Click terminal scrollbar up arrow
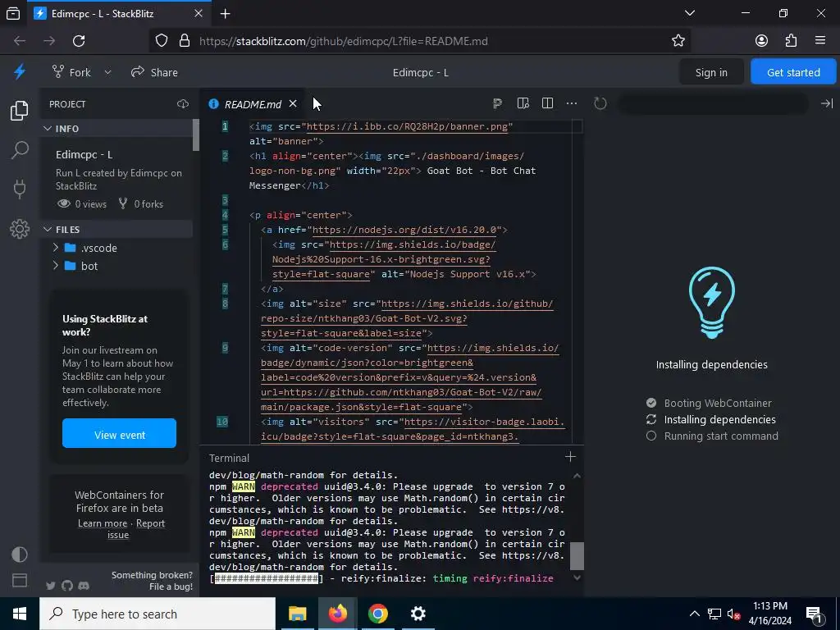The image size is (840, 630). (577, 476)
